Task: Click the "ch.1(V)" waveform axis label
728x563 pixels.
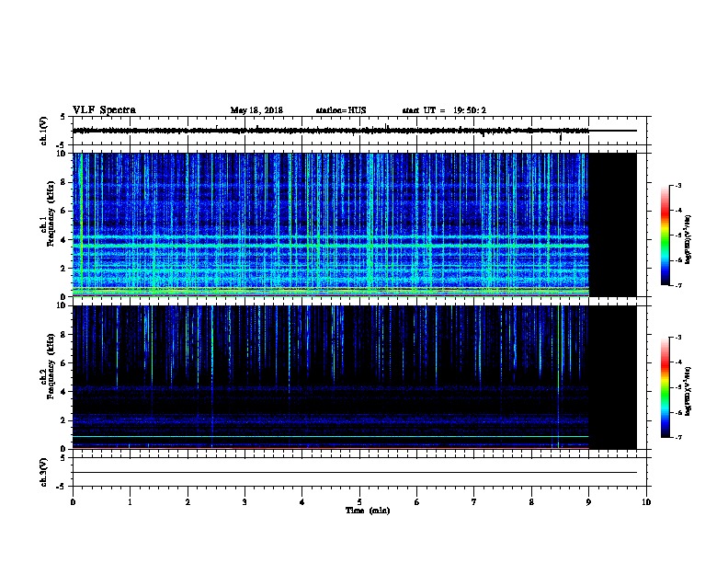Action: pyautogui.click(x=44, y=131)
